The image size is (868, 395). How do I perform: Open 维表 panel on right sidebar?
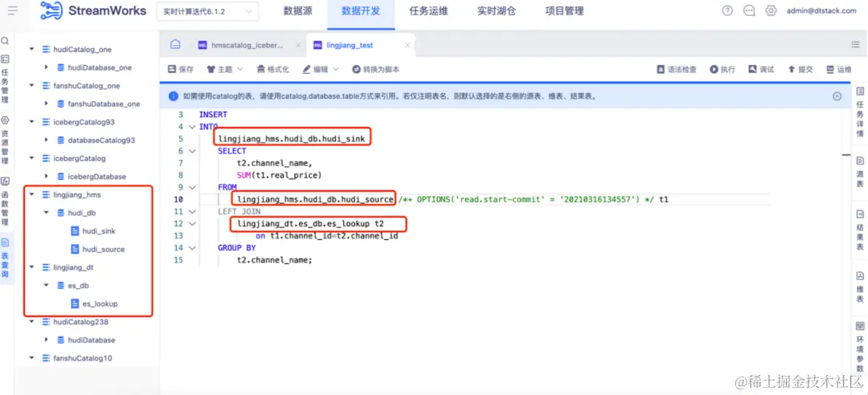[x=860, y=287]
